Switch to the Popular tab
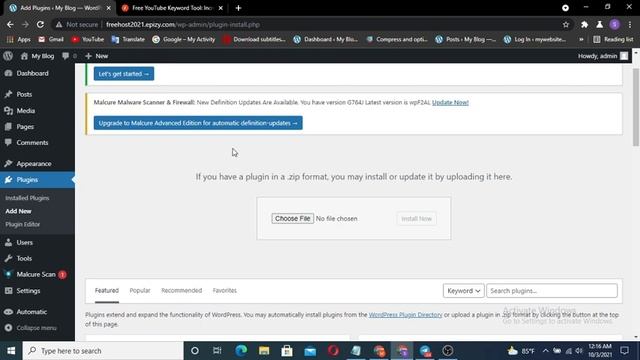Image resolution: width=640 pixels, height=360 pixels. pyautogui.click(x=140, y=291)
